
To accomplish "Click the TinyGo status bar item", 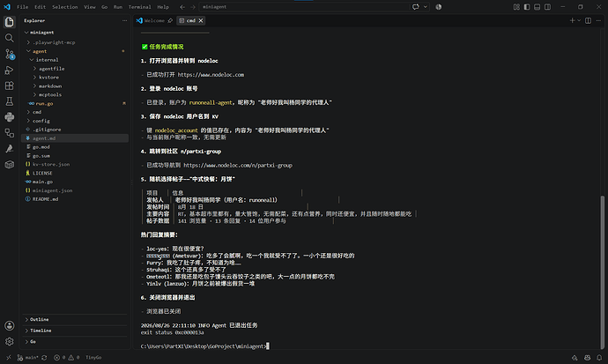I will point(93,358).
